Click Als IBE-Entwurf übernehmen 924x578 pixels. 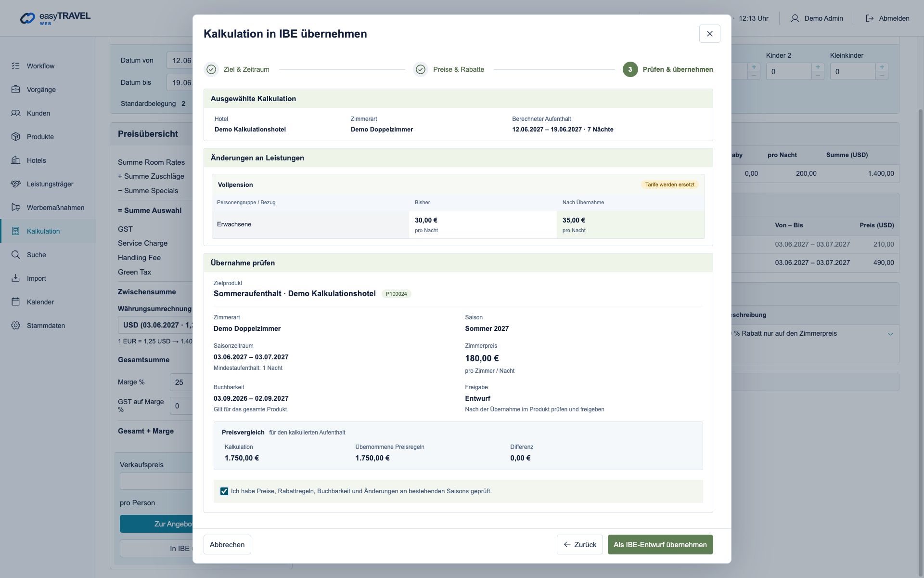660,545
